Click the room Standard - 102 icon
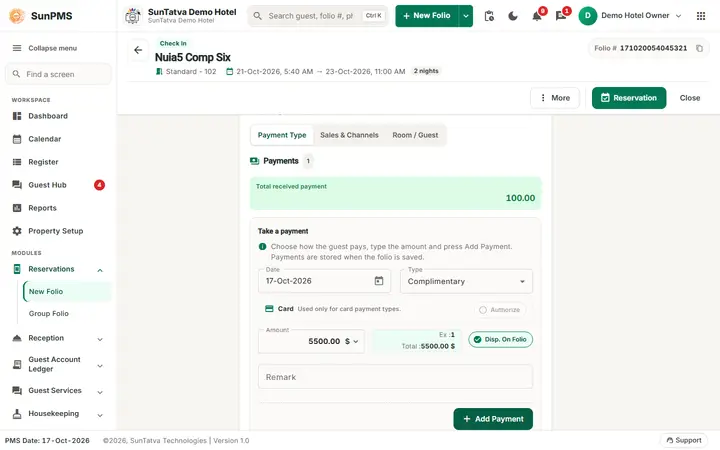The height and width of the screenshot is (450, 720). pos(159,72)
